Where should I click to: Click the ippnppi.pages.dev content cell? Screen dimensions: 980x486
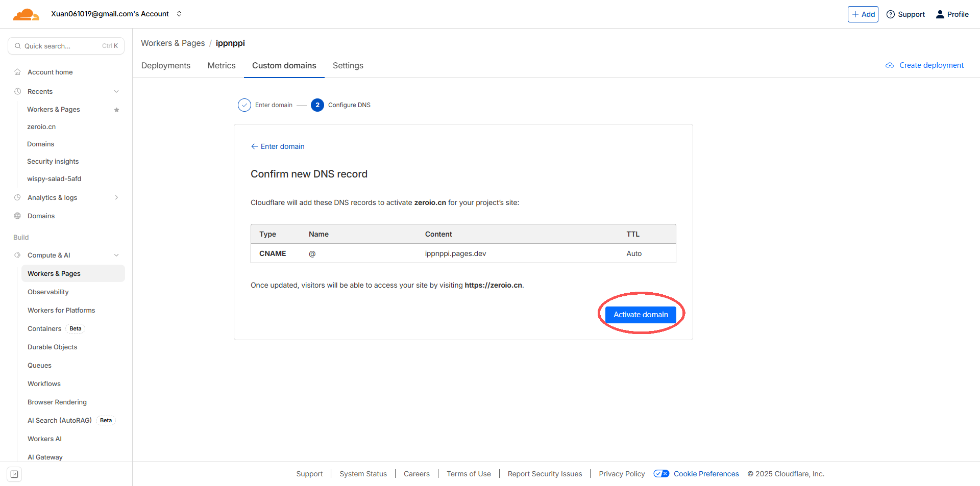(x=456, y=253)
